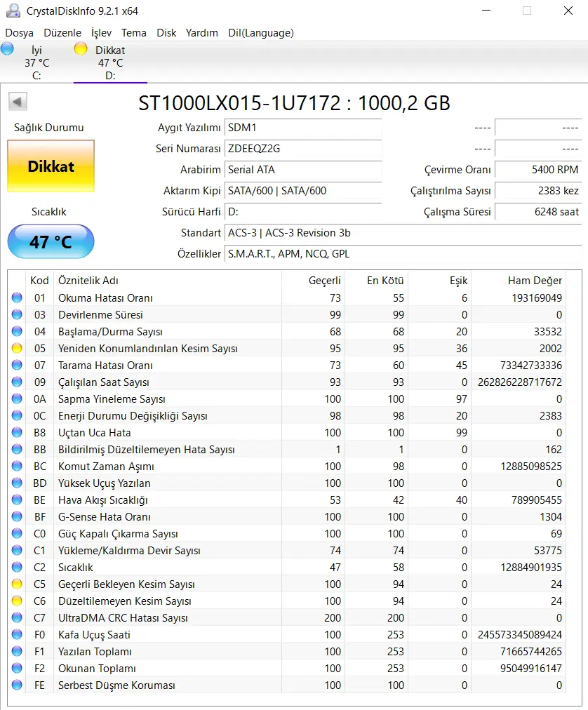Screen dimensions: 588x710
Task: Click the Geçerli column header
Action: click(313, 281)
